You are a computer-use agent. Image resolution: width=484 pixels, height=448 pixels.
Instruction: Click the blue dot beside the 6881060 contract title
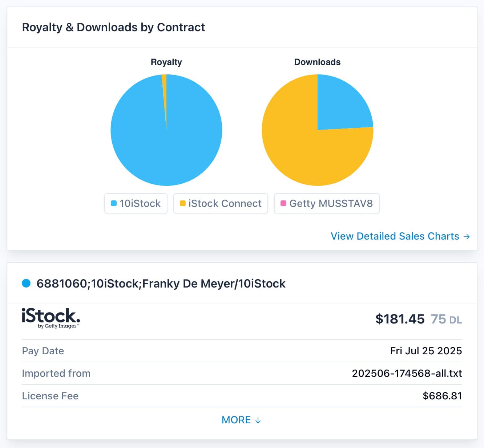point(26,283)
